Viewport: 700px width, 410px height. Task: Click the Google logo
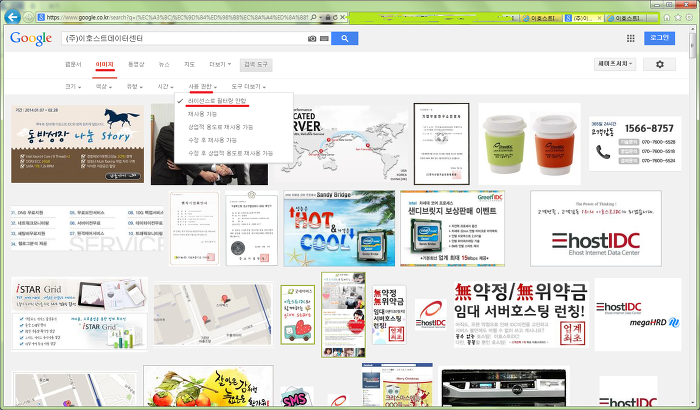(31, 39)
